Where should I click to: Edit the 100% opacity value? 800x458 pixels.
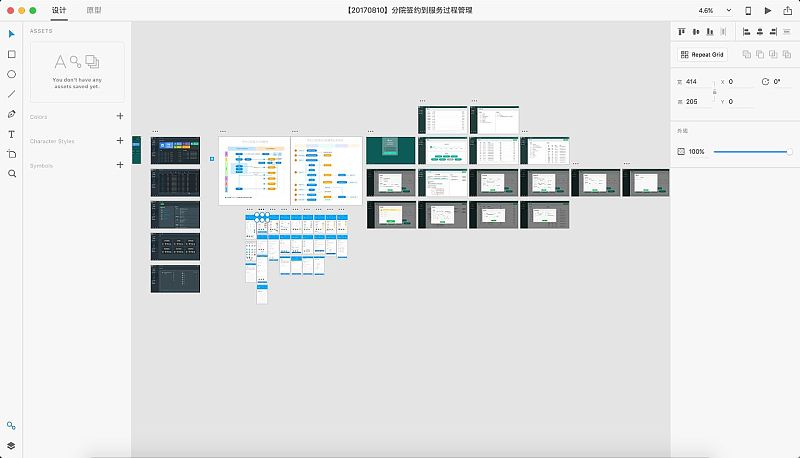click(696, 151)
